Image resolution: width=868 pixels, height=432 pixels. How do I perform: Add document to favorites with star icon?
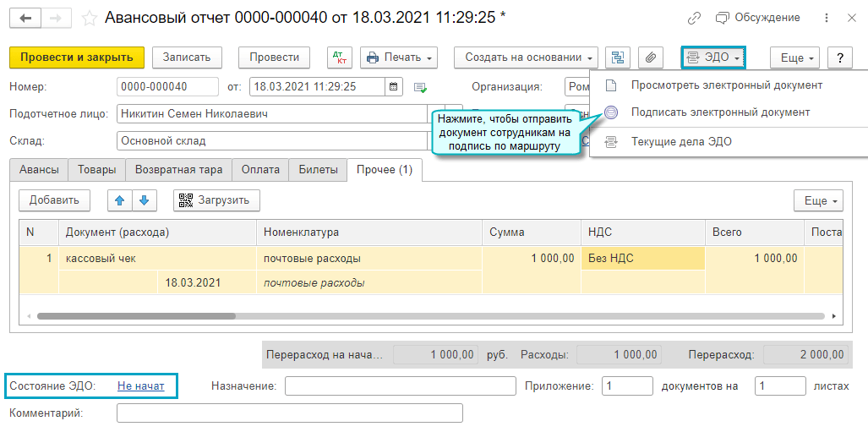(x=89, y=19)
